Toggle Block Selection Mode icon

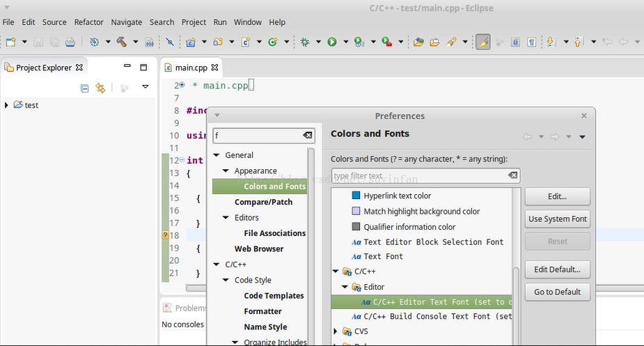click(515, 42)
